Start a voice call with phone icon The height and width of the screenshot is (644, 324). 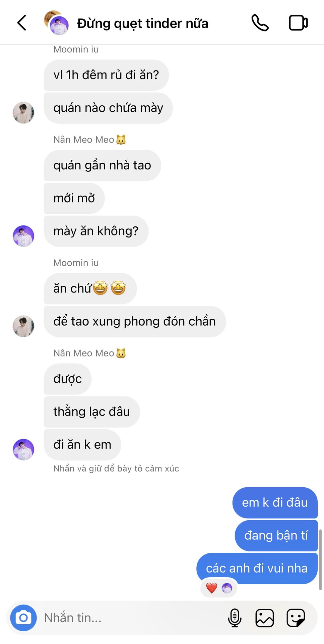click(260, 23)
